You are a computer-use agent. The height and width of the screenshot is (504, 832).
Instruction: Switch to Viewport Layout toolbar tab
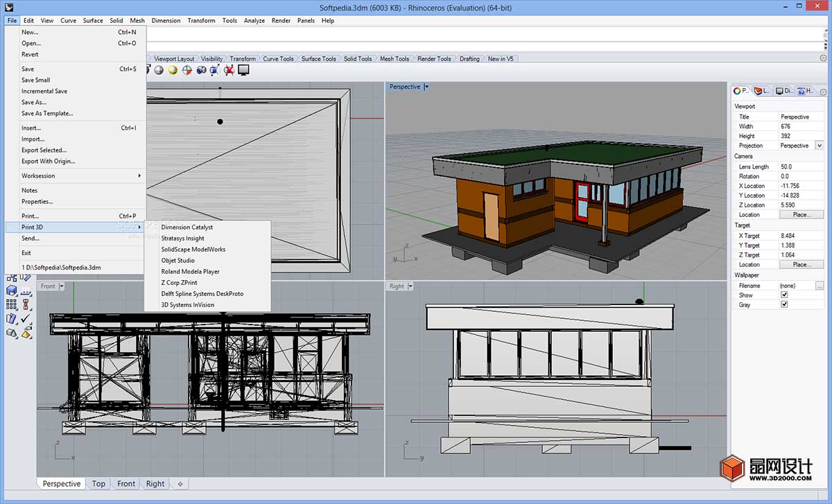coord(174,59)
